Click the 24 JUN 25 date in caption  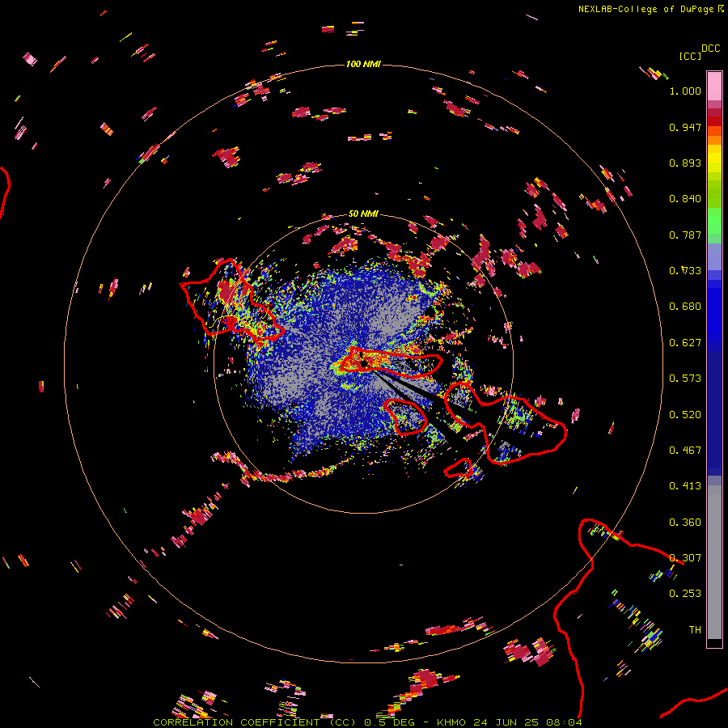coord(506,722)
